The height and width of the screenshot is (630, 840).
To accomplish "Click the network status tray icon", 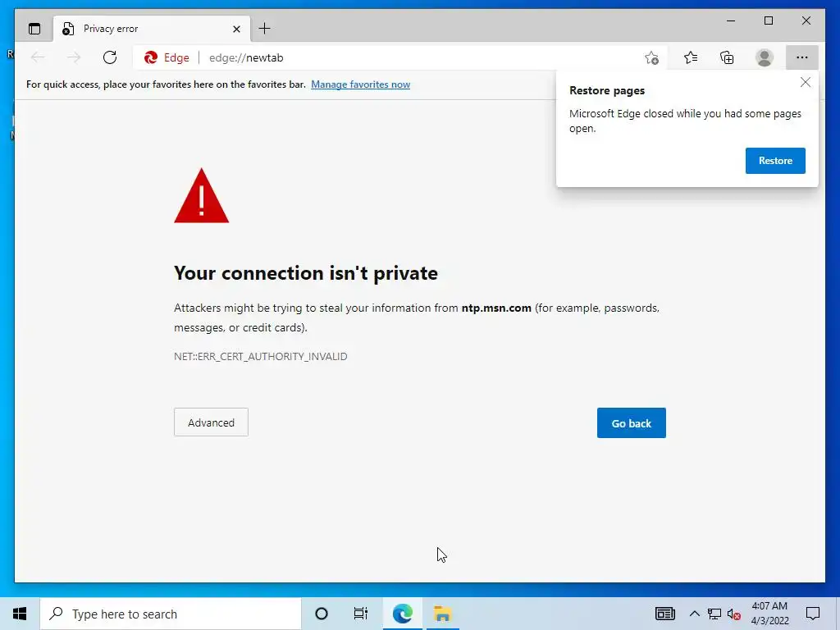I will [x=714, y=614].
